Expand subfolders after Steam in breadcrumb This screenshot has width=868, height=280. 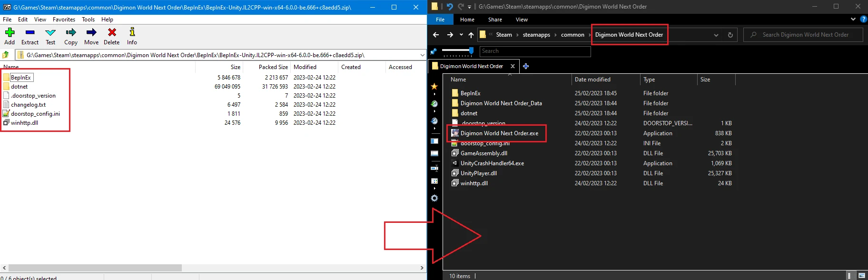point(517,35)
